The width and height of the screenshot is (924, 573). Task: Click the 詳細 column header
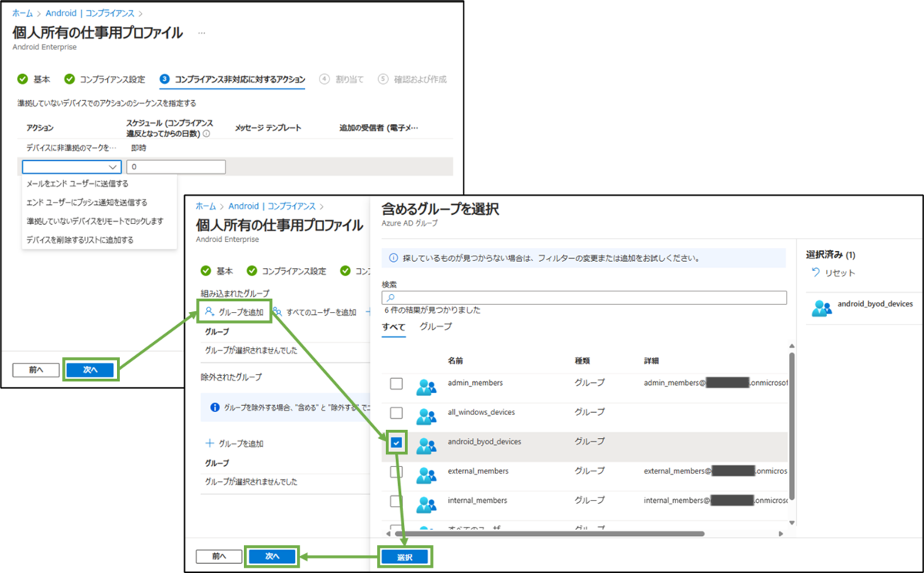tap(652, 360)
